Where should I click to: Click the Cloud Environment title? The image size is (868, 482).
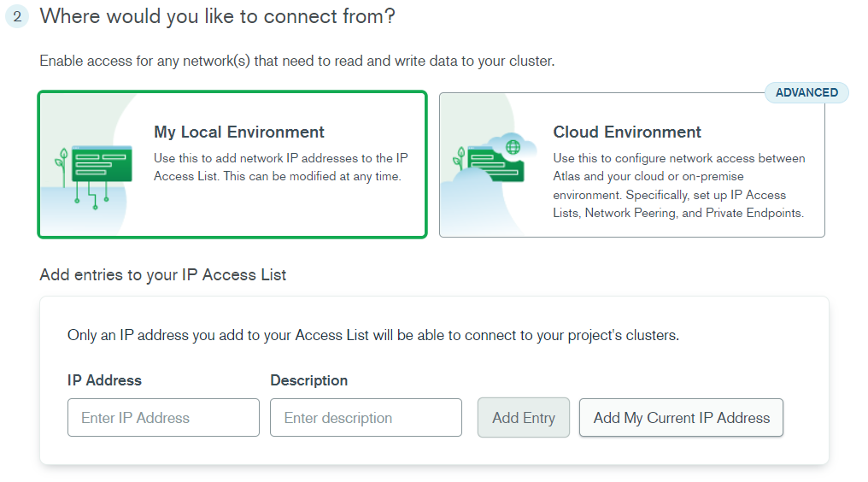tap(626, 132)
